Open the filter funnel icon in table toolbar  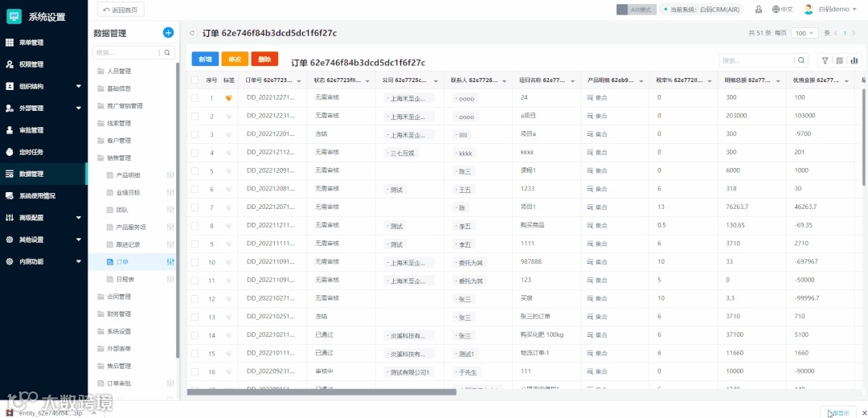[825, 60]
